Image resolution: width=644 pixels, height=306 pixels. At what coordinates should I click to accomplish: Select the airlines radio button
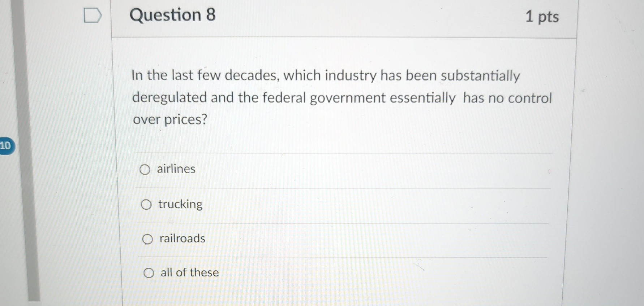(145, 170)
